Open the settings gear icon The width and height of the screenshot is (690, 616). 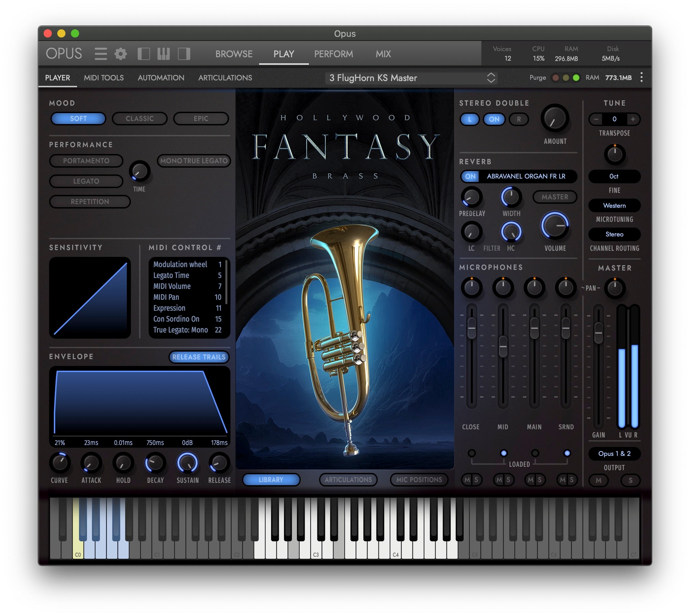tap(120, 54)
